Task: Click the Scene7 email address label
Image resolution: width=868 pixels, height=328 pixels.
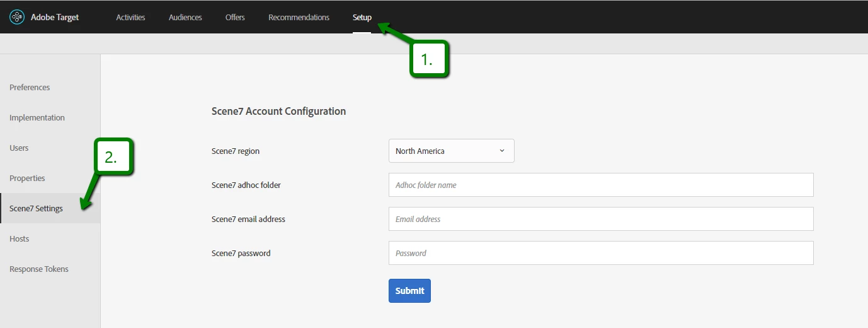Action: click(x=248, y=219)
